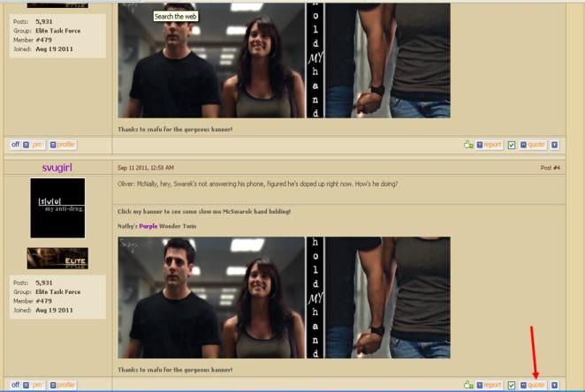This screenshot has width=585, height=392.
Task: Tick the checkbox beside quote in Post #4
Action: click(512, 385)
